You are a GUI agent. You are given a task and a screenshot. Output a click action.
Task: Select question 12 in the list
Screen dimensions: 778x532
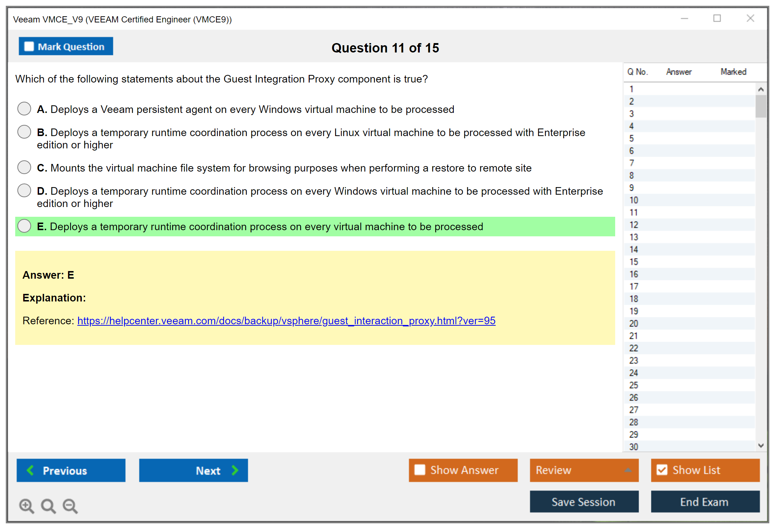(634, 225)
